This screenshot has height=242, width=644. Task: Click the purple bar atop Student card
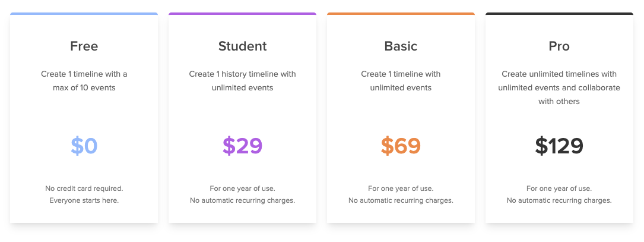[x=242, y=14]
